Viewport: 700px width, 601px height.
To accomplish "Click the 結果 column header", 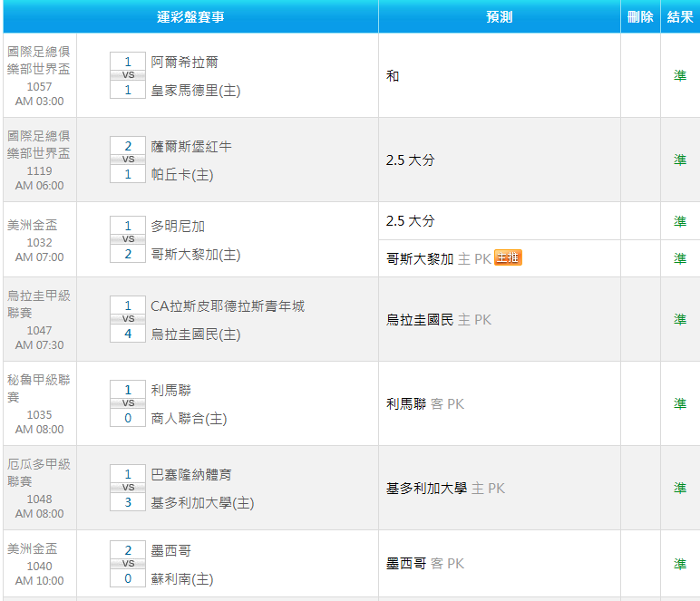I will (680, 17).
